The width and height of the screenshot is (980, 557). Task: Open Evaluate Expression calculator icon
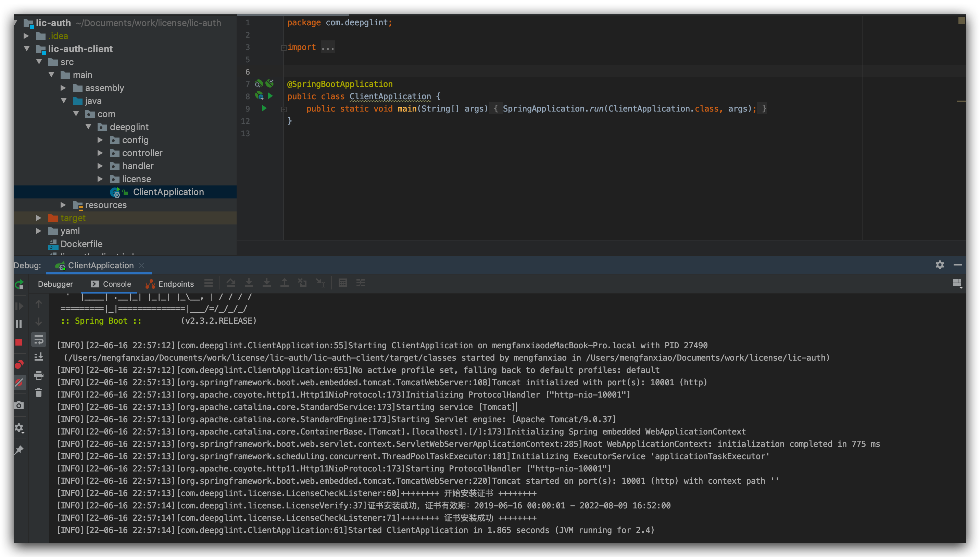[x=343, y=283]
